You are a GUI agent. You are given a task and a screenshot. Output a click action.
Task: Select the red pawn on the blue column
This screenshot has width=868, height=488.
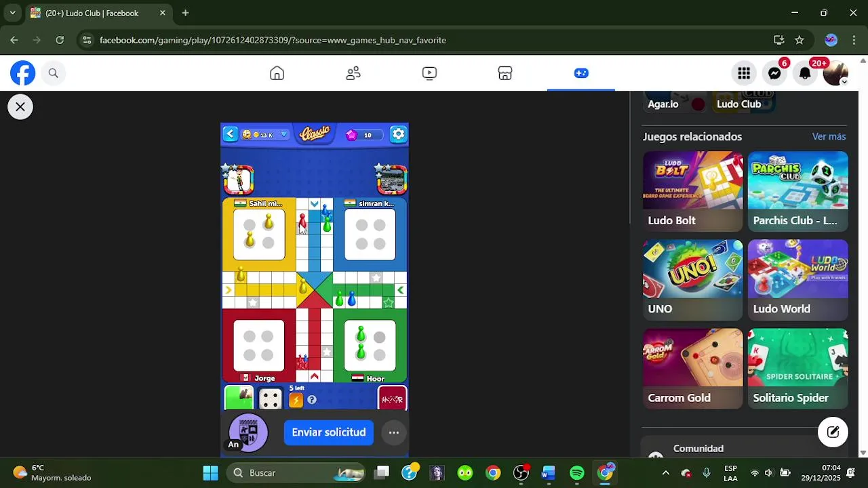tap(302, 221)
